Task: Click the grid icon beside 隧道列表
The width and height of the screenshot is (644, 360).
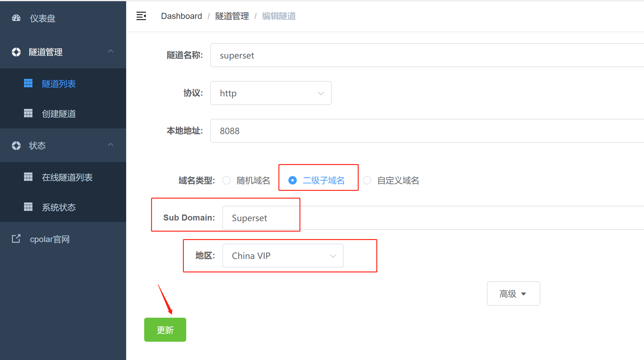Action: (x=28, y=83)
